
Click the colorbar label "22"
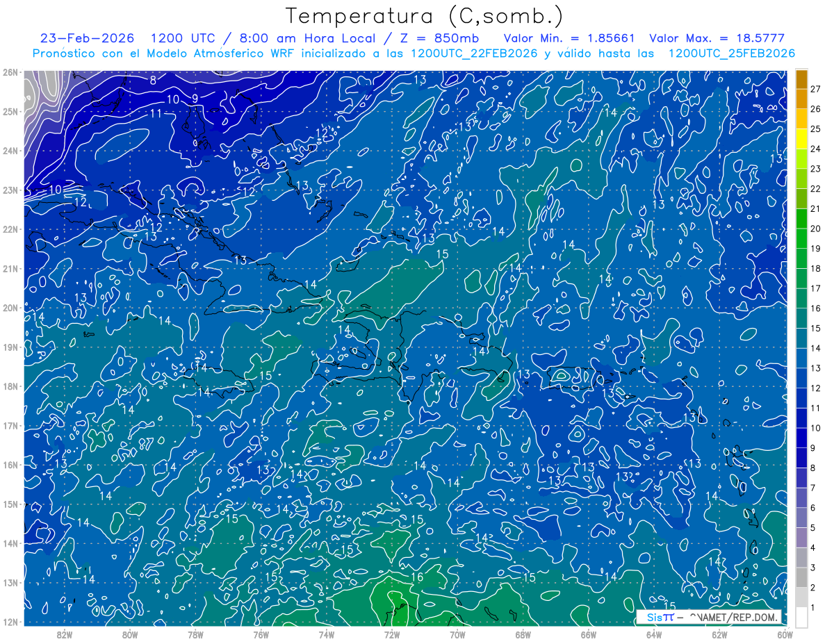click(816, 188)
